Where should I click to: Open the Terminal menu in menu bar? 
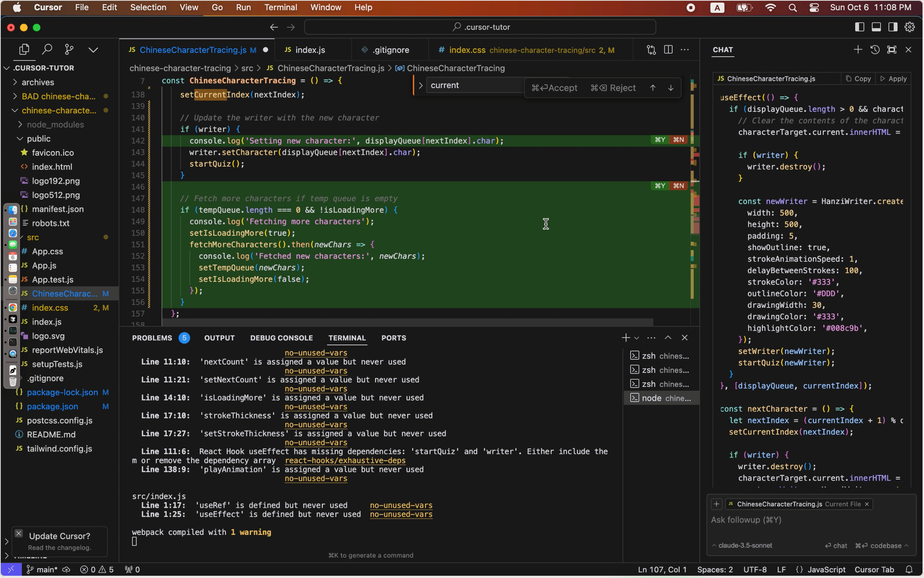click(x=280, y=7)
